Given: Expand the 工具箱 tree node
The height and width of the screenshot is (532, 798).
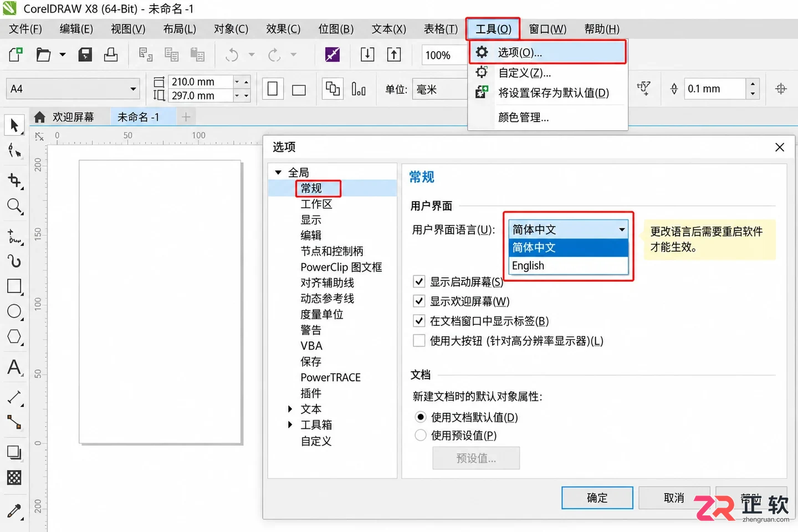Looking at the screenshot, I should pyautogui.click(x=290, y=425).
